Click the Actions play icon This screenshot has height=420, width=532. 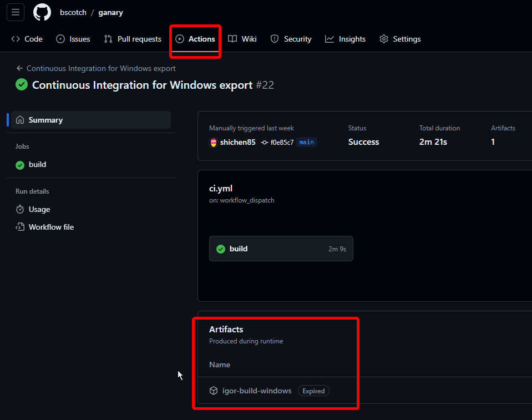(x=180, y=39)
